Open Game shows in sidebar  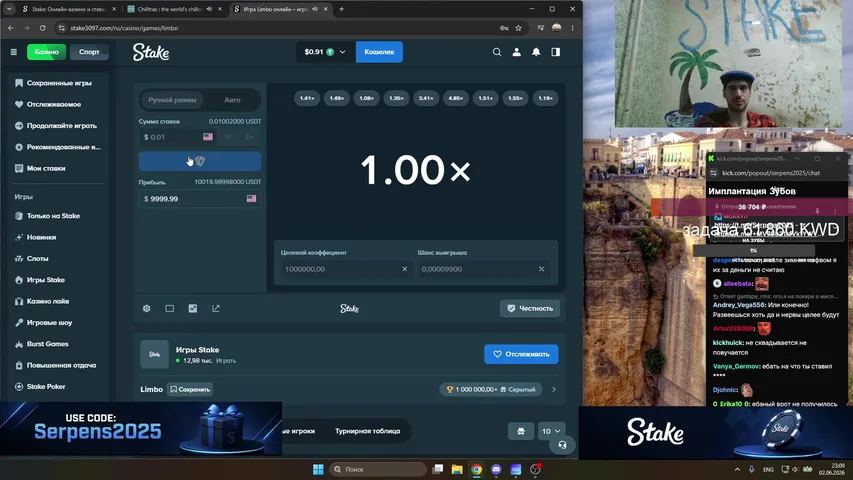pos(50,323)
